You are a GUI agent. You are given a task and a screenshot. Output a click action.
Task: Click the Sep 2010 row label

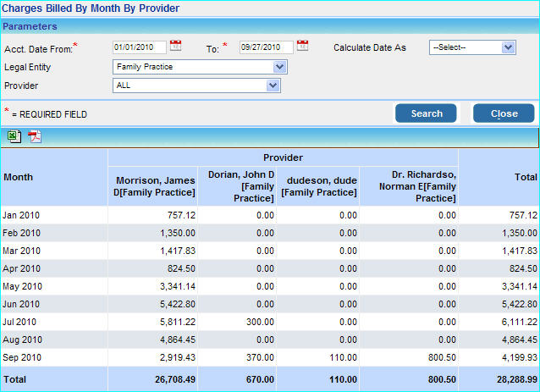21,357
